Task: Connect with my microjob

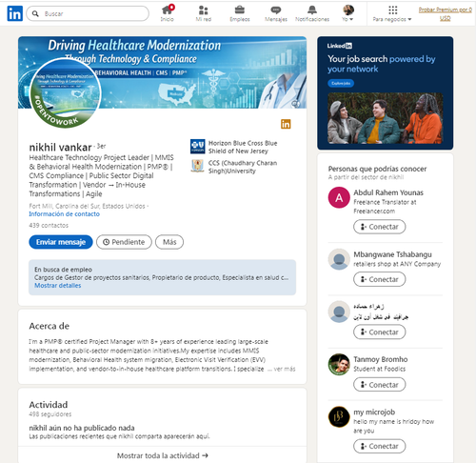Action: click(380, 446)
